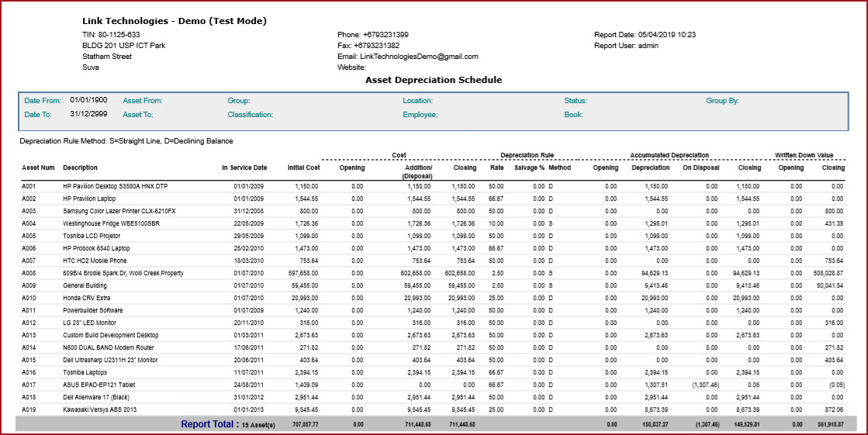Click the Toshiba LCD Projetor description
Viewport: 868px width, 435px height.
point(92,236)
